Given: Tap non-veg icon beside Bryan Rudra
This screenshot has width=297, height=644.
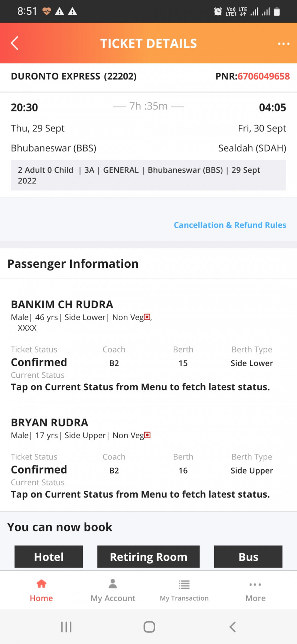Looking at the screenshot, I should pyautogui.click(x=147, y=435).
